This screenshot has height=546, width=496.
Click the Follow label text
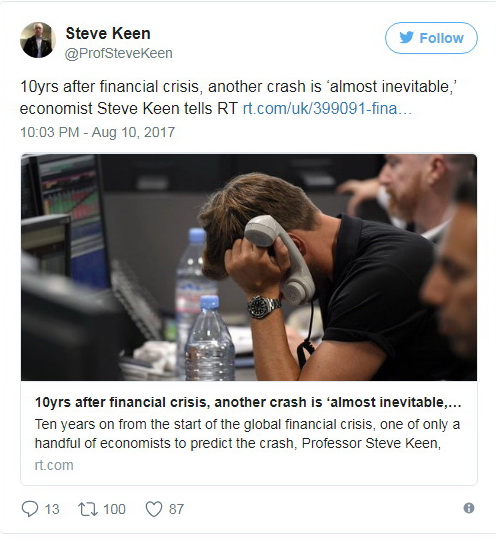click(441, 38)
